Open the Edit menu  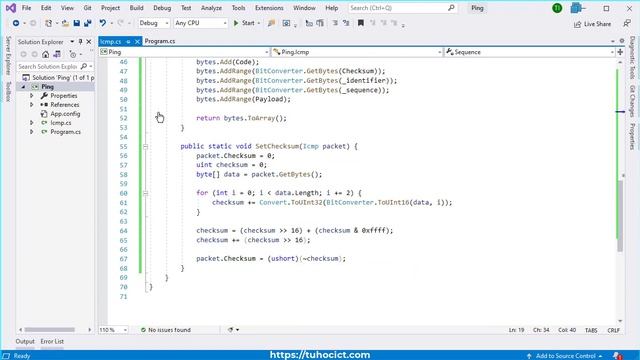coord(46,8)
